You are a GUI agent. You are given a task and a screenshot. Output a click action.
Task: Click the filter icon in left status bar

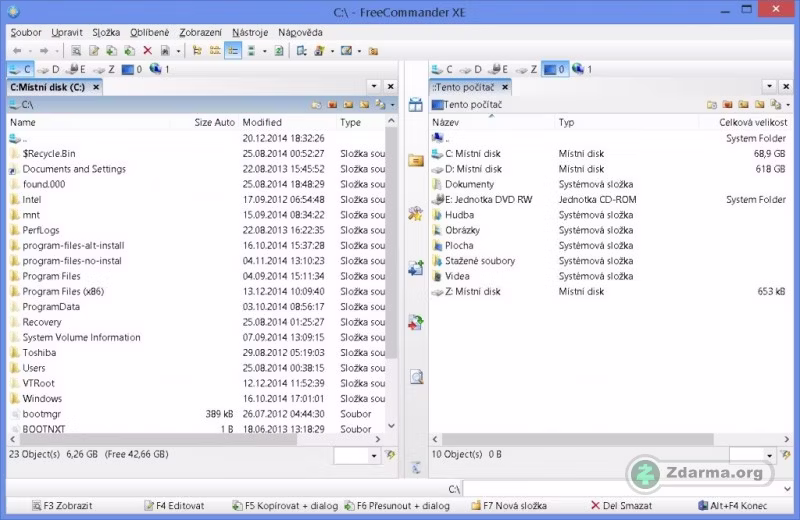pyautogui.click(x=390, y=454)
